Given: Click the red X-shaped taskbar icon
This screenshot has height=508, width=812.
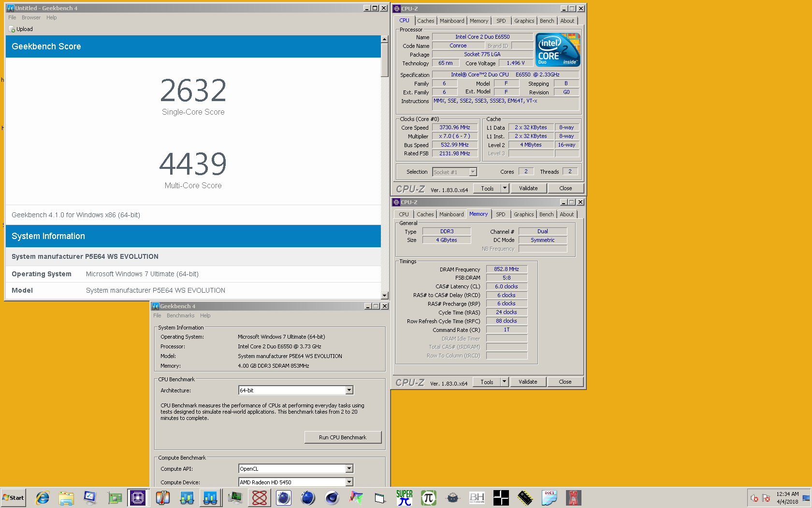Looking at the screenshot, I should (574, 497).
